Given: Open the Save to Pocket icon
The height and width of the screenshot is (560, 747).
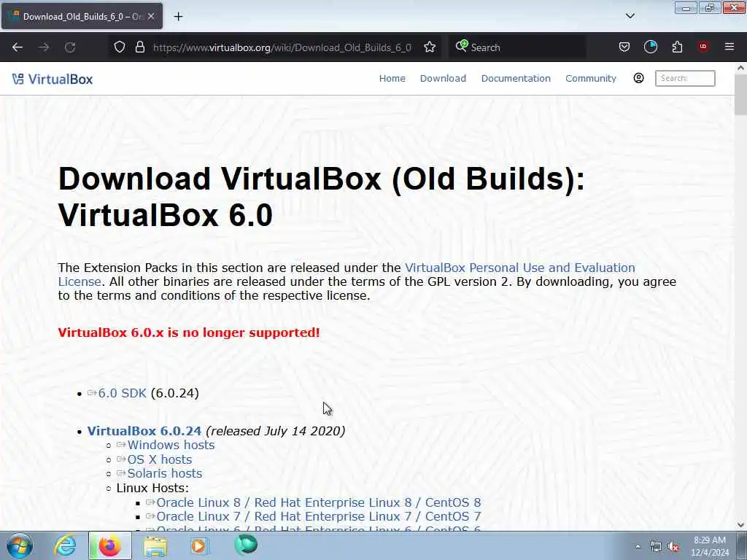Looking at the screenshot, I should coord(624,47).
